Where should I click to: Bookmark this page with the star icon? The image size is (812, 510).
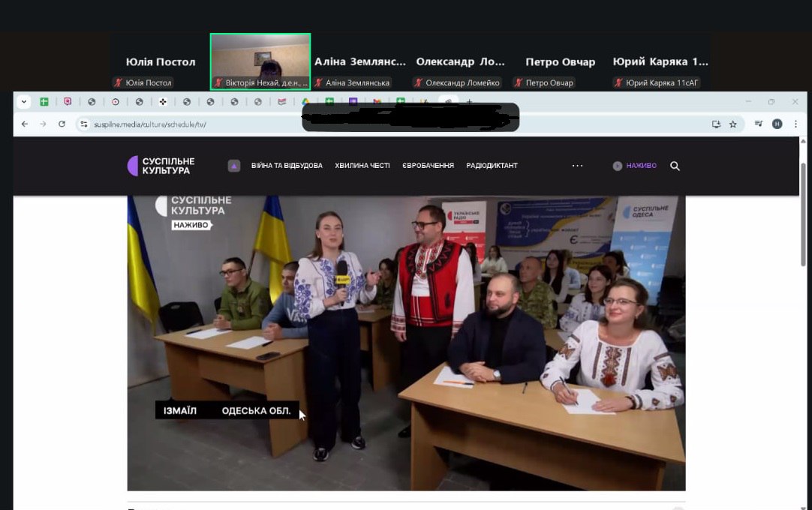(732, 124)
